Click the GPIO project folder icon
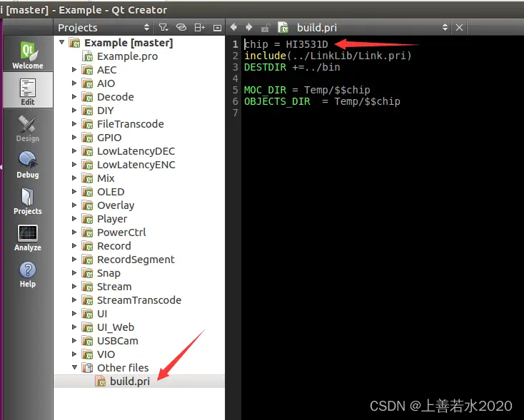Screen dimensions: 524x420 88,138
